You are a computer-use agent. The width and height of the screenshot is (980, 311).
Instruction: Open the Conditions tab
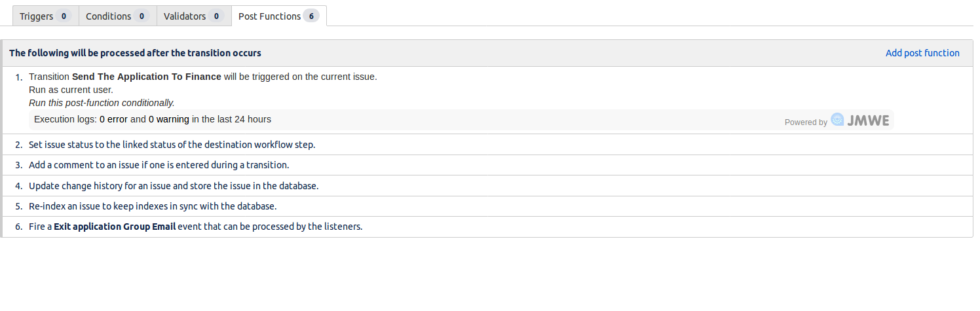coord(117,16)
